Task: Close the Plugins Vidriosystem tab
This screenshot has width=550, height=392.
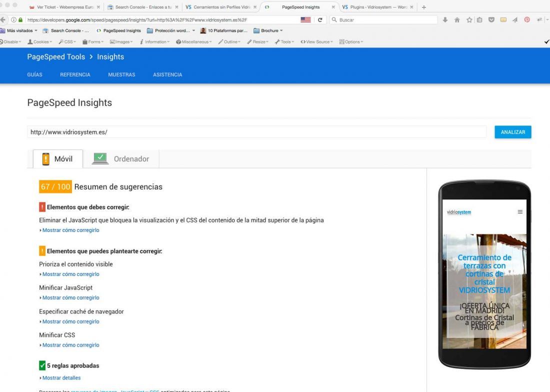Action: [412, 7]
